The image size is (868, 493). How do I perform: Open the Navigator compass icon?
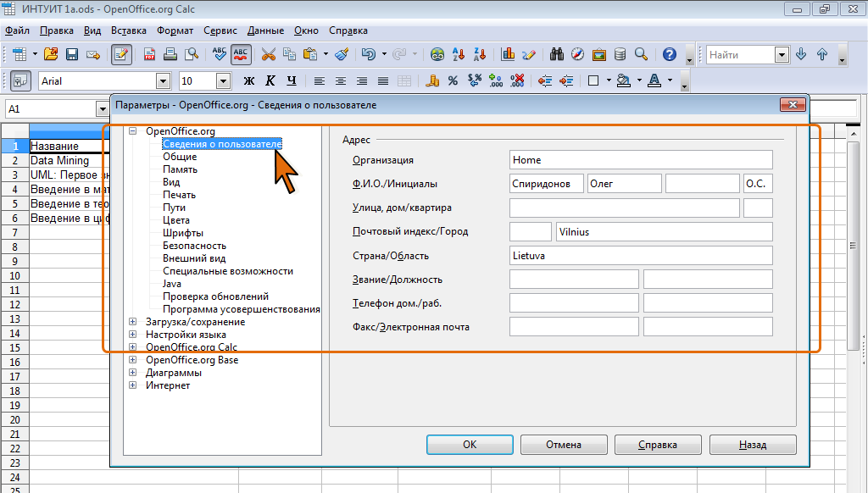[x=577, y=54]
